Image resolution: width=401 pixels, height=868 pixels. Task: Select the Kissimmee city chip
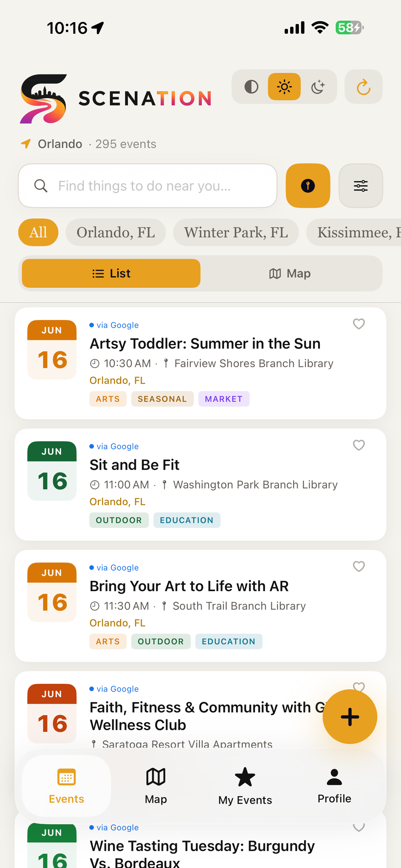tap(354, 232)
